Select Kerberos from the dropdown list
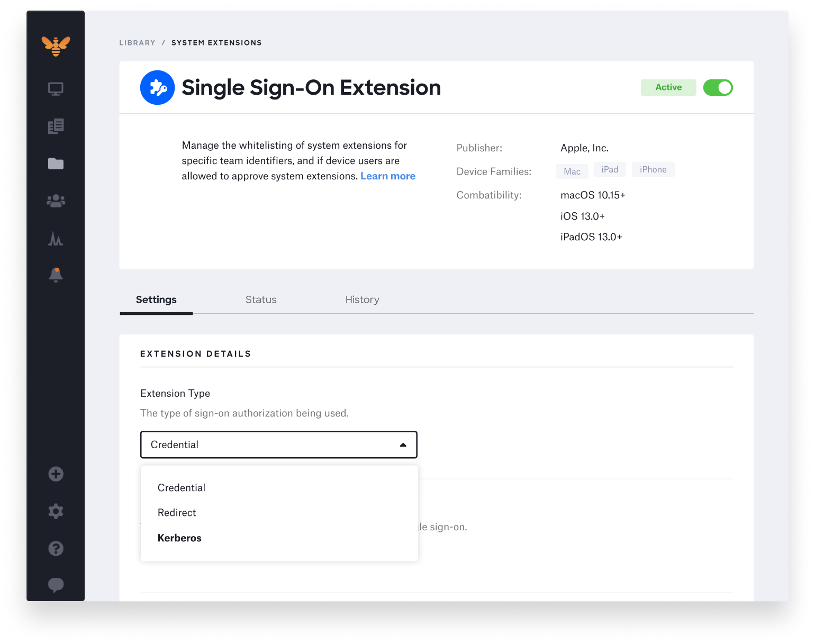The image size is (815, 644). click(179, 538)
